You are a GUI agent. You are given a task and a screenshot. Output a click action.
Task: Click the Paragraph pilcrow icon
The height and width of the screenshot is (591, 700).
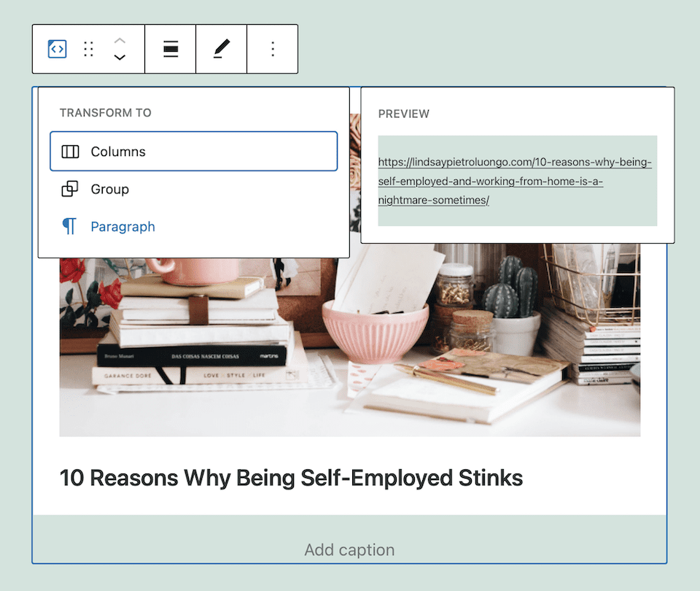[70, 227]
